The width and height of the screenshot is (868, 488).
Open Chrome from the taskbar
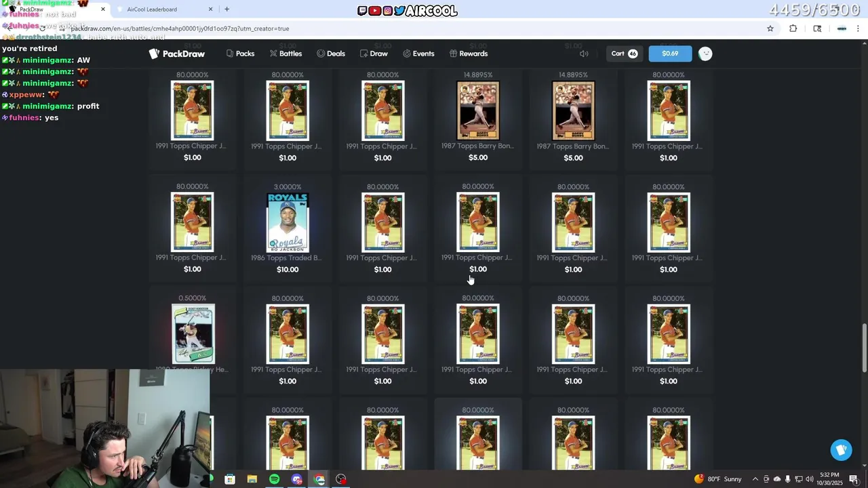coord(319,479)
